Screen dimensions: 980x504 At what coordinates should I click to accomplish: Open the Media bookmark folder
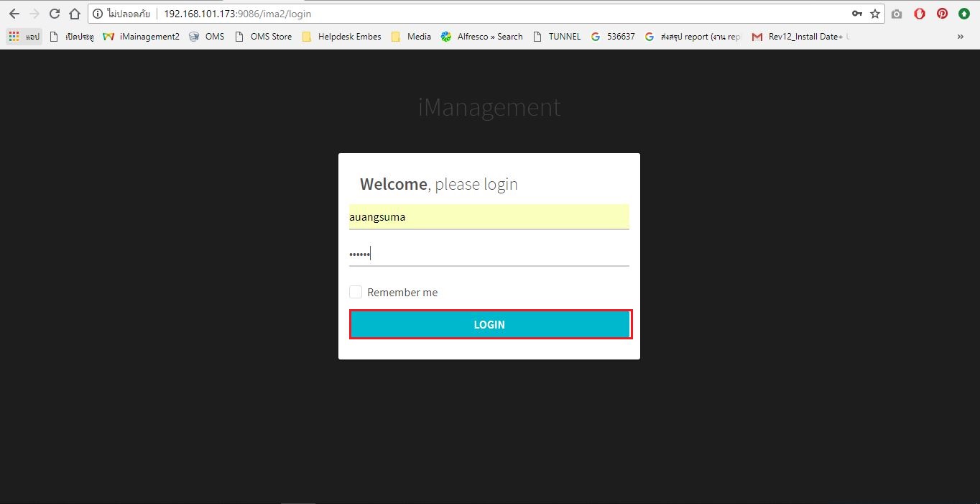click(x=412, y=37)
